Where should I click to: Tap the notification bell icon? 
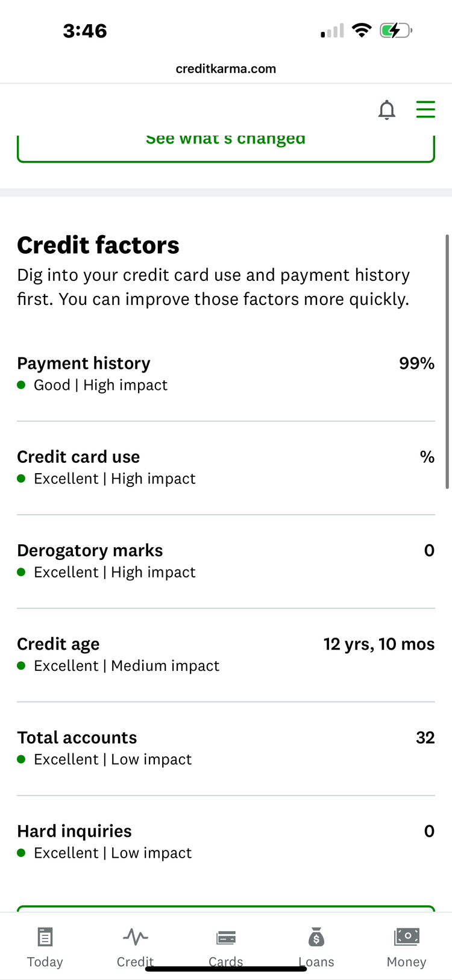387,110
